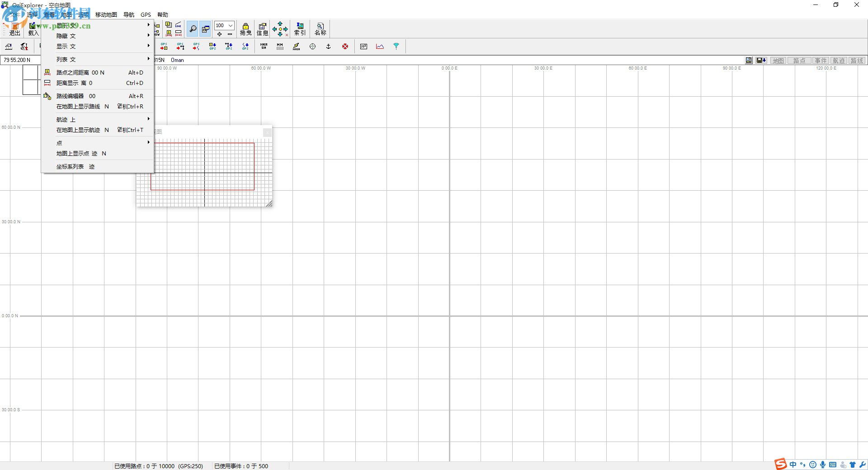The width and height of the screenshot is (868, 470).
Task: Click the cyan funnel filter icon
Action: pos(396,46)
